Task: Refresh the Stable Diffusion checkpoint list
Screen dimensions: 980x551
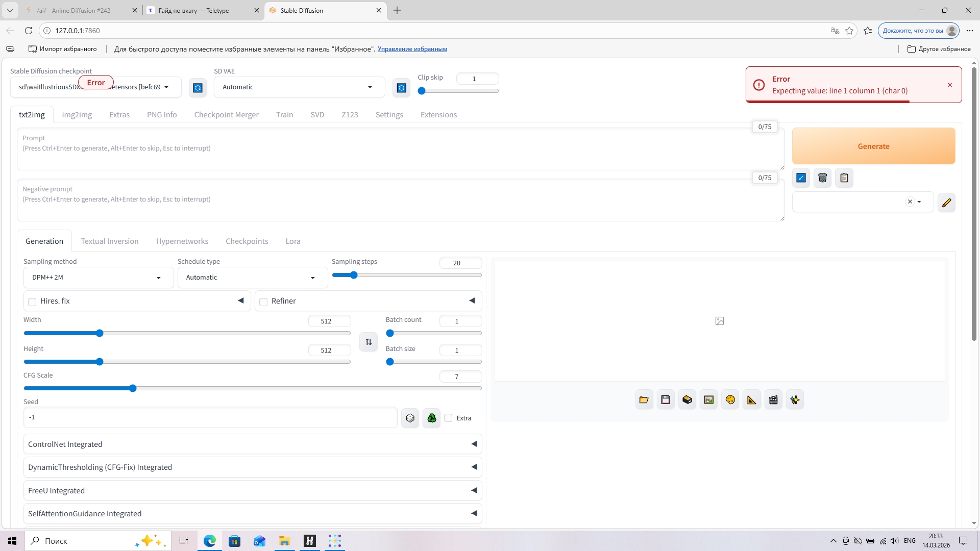Action: (198, 88)
